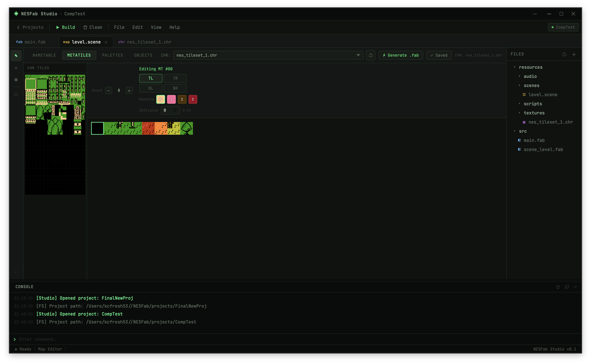Increase metatile count with plus stepper
The image size is (591, 364).
[129, 91]
